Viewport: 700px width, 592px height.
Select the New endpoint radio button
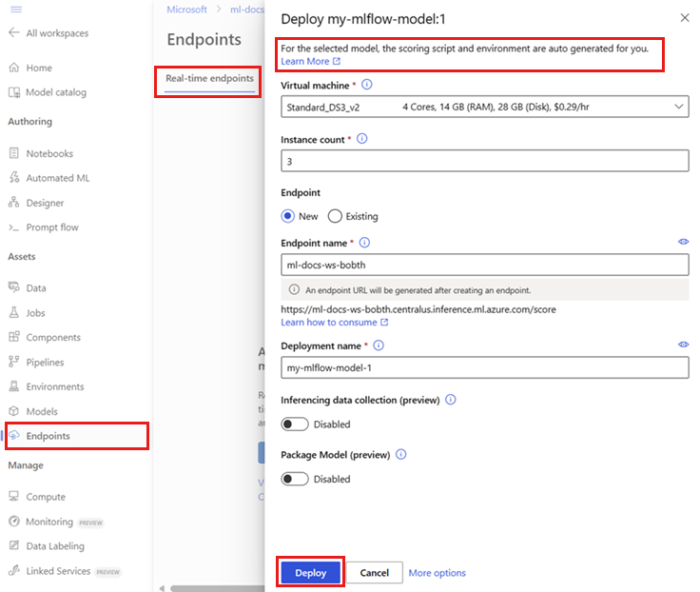click(288, 216)
